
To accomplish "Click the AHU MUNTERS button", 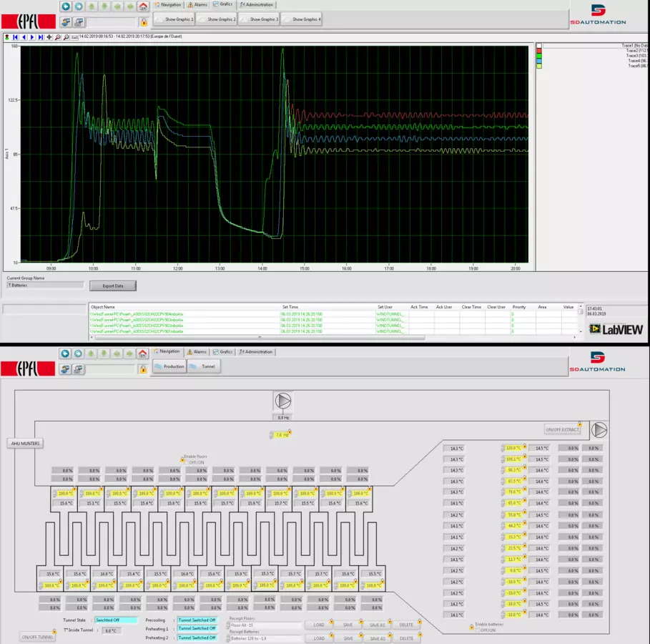I will (25, 444).
